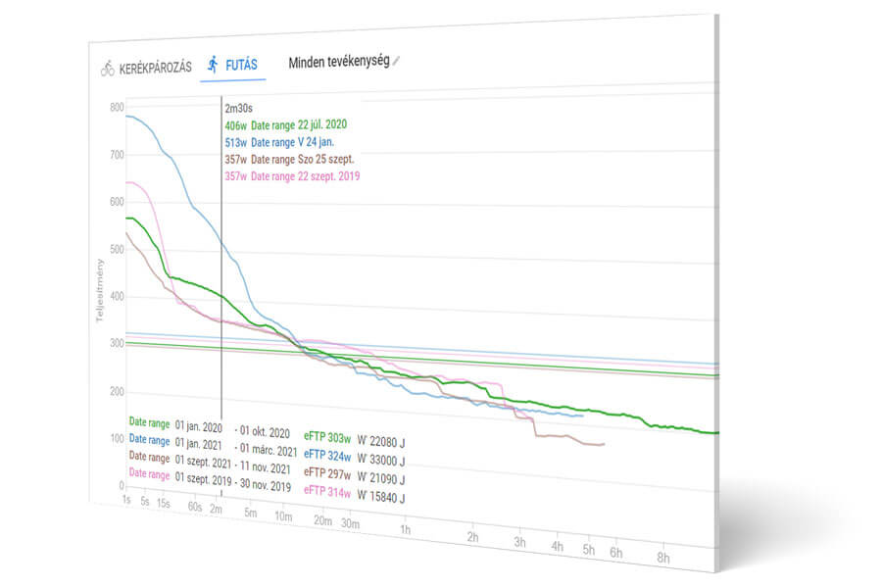The width and height of the screenshot is (882, 588).
Task: Open the Minden tevékenység activity filter
Action: coord(338,62)
